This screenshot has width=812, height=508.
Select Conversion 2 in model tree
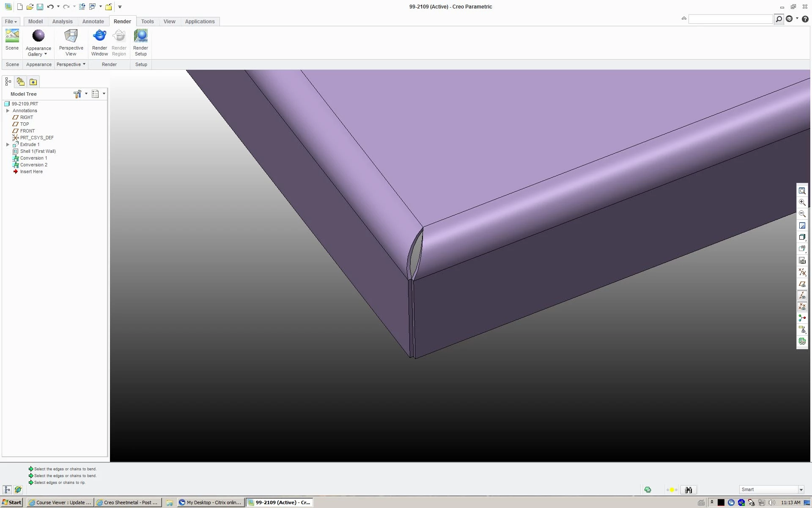tap(33, 165)
